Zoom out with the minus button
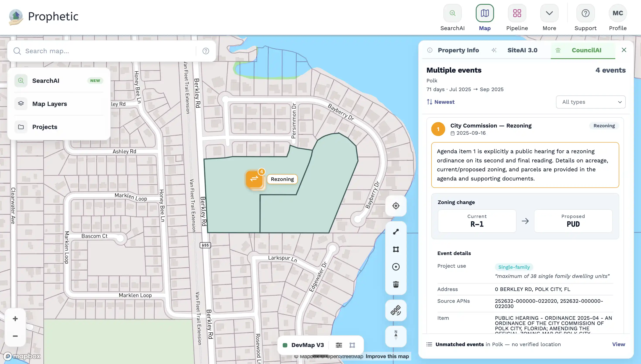Screen dimensions: 641x364 15,336
